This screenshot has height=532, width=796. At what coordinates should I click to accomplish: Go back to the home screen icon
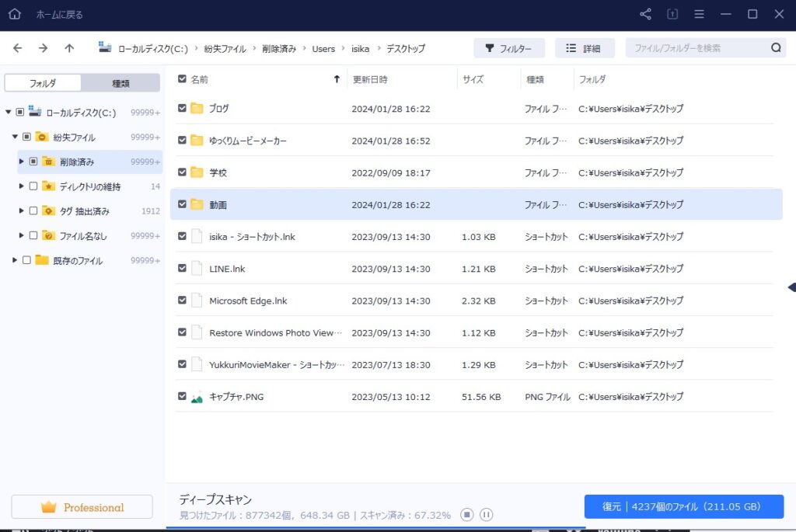click(15, 14)
